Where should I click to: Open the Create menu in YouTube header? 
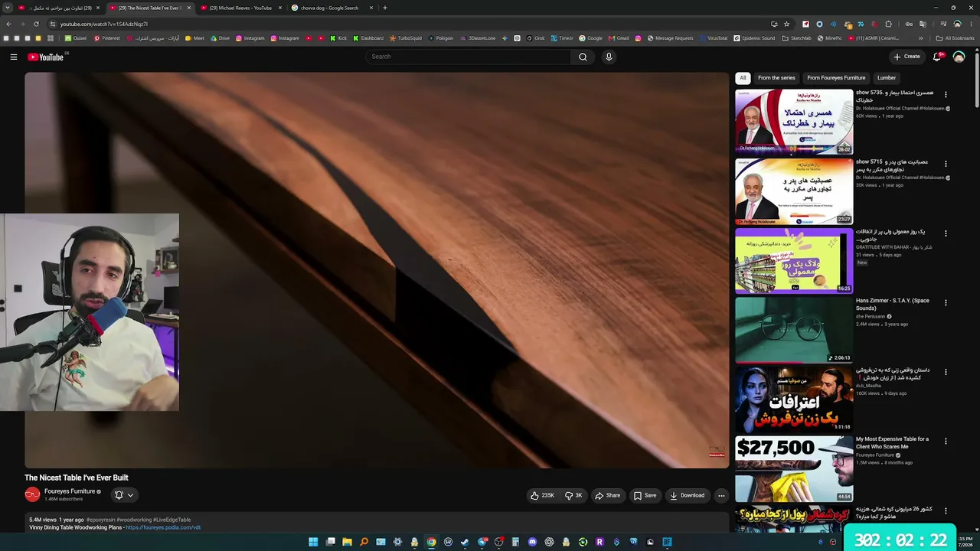pos(906,57)
